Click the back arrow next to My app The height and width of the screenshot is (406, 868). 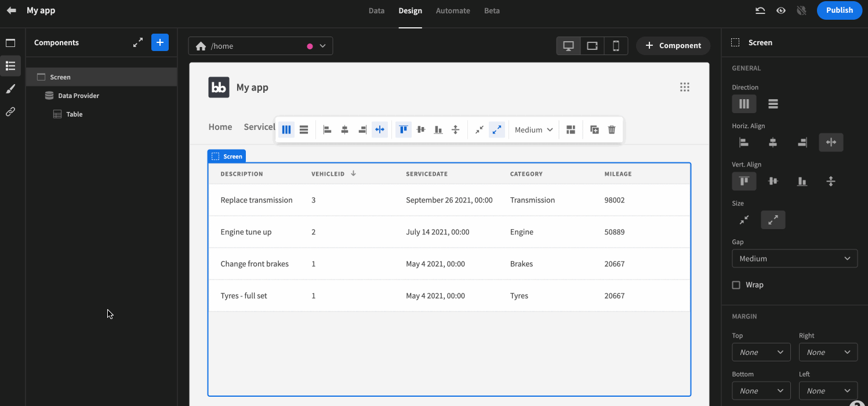[x=12, y=10]
